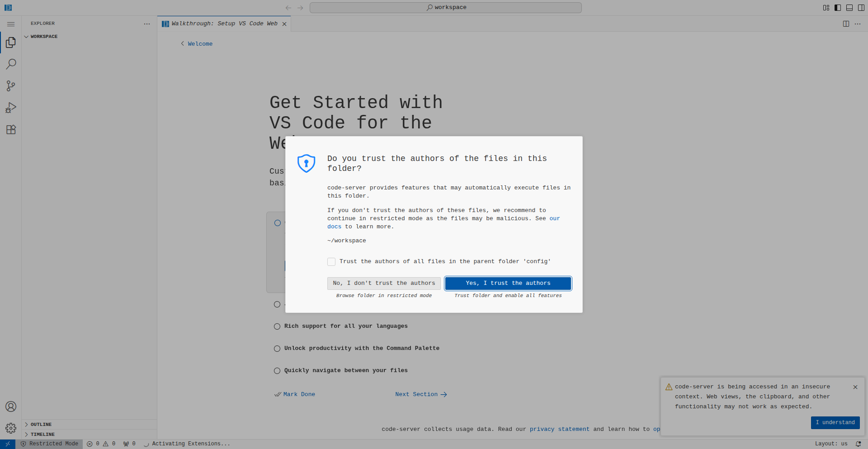Go forward with the navigation arrow

tap(301, 8)
